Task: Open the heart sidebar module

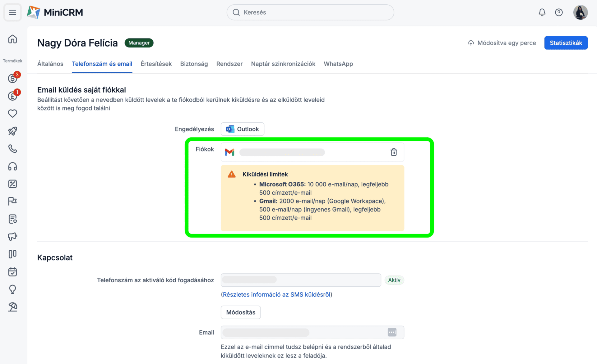Action: 12,113
